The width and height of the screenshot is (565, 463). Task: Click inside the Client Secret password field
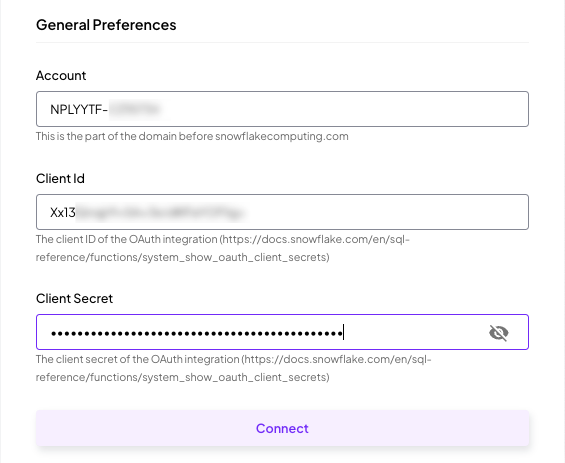click(282, 332)
